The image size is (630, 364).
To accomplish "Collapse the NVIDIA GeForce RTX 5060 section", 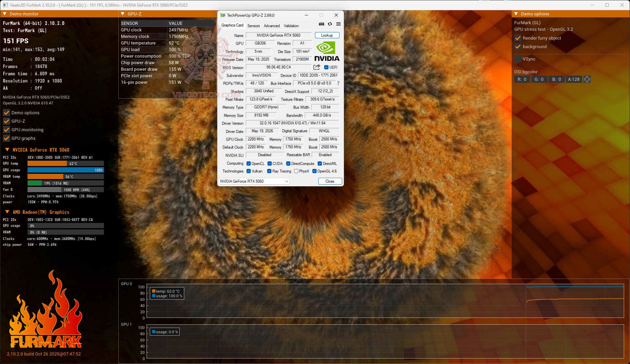I will click(x=7, y=150).
